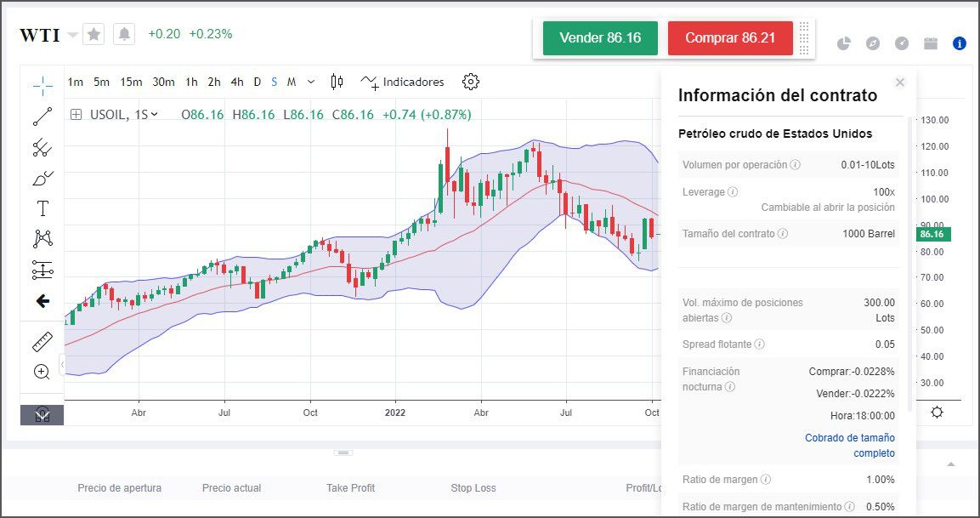This screenshot has width=980, height=518.
Task: Select the measure ruler tool
Action: point(41,339)
